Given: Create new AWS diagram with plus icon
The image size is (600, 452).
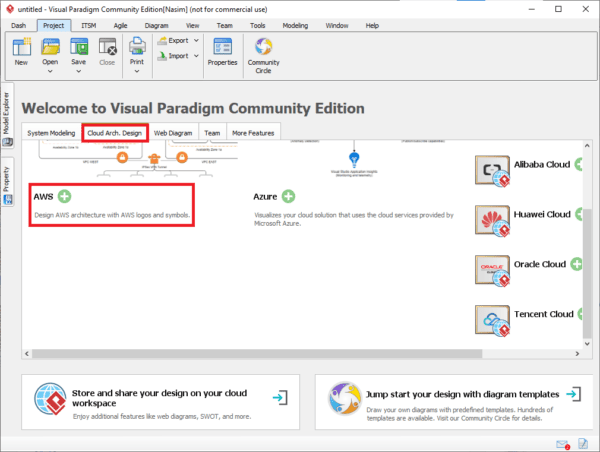Looking at the screenshot, I should point(64,196).
